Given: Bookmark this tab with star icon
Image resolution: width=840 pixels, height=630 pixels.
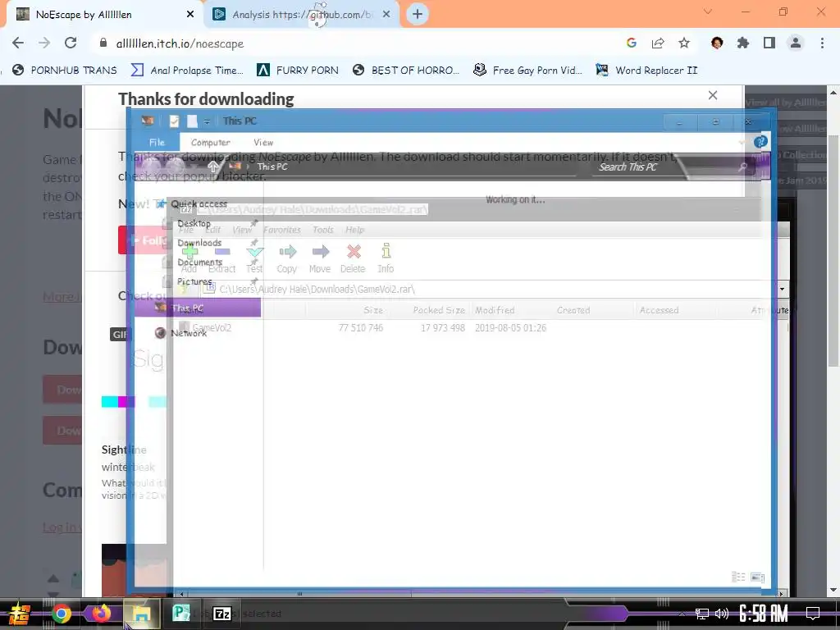Looking at the screenshot, I should coord(684,43).
